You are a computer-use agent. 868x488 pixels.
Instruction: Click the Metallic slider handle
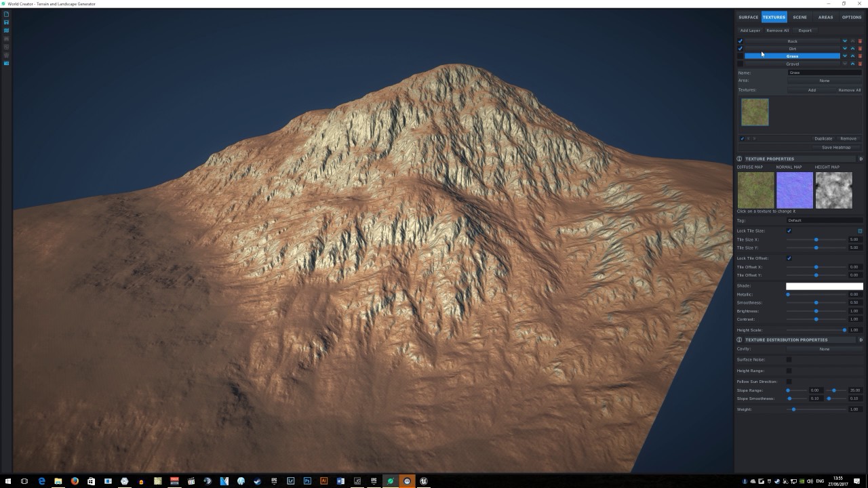[x=788, y=294]
